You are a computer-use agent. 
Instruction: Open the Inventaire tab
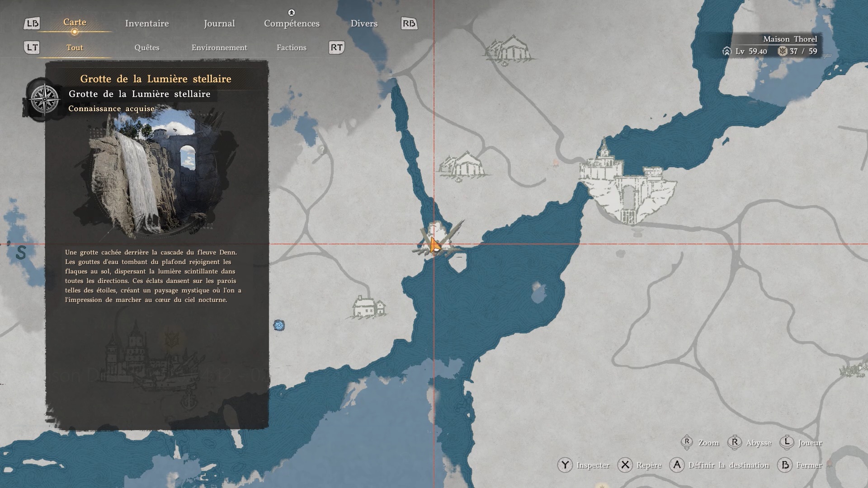(147, 23)
